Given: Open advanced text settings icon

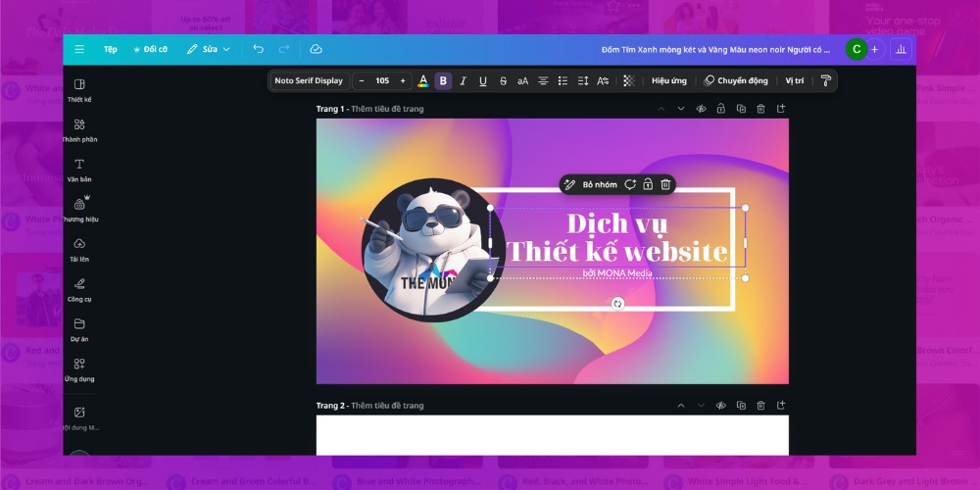Looking at the screenshot, I should pos(603,80).
